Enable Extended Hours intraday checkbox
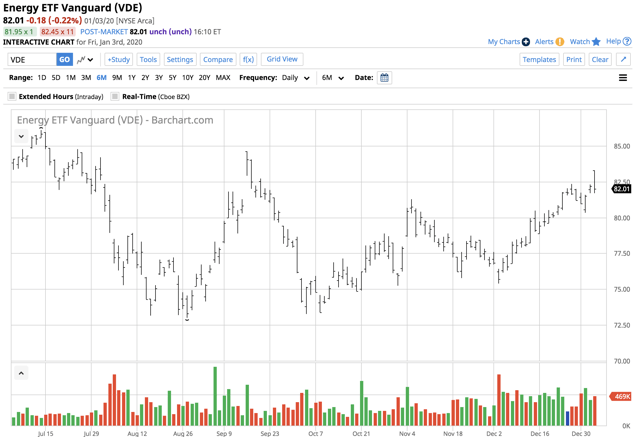The height and width of the screenshot is (437, 640). point(12,97)
